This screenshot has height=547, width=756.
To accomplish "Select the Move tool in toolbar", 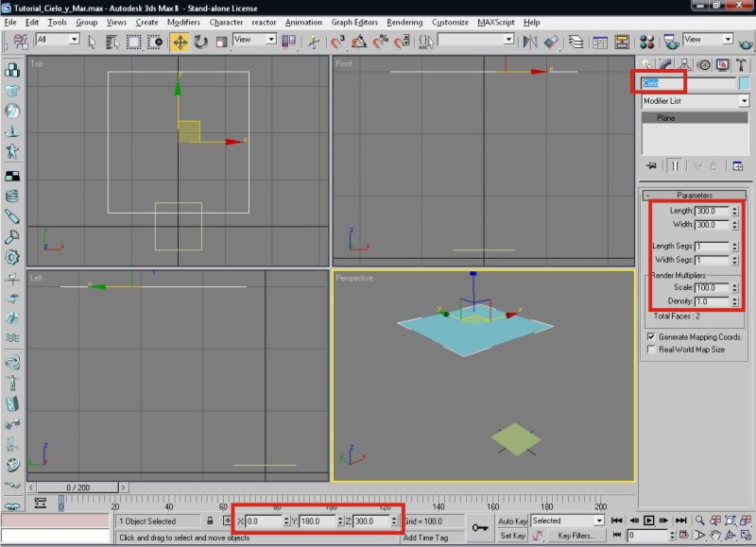I will click(x=180, y=43).
